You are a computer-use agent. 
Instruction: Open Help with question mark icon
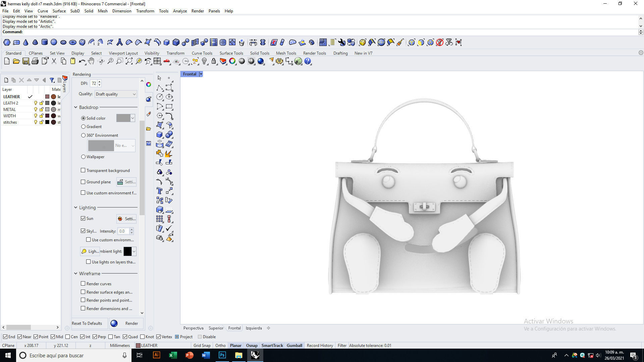[x=308, y=61]
